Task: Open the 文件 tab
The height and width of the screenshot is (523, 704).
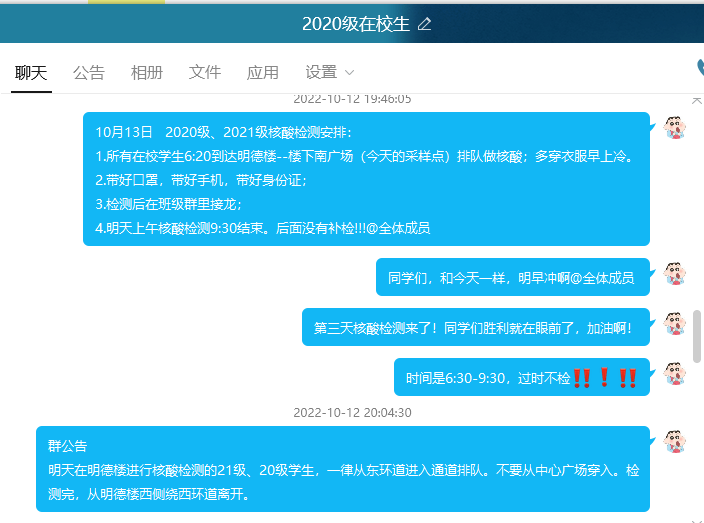Action: (205, 72)
